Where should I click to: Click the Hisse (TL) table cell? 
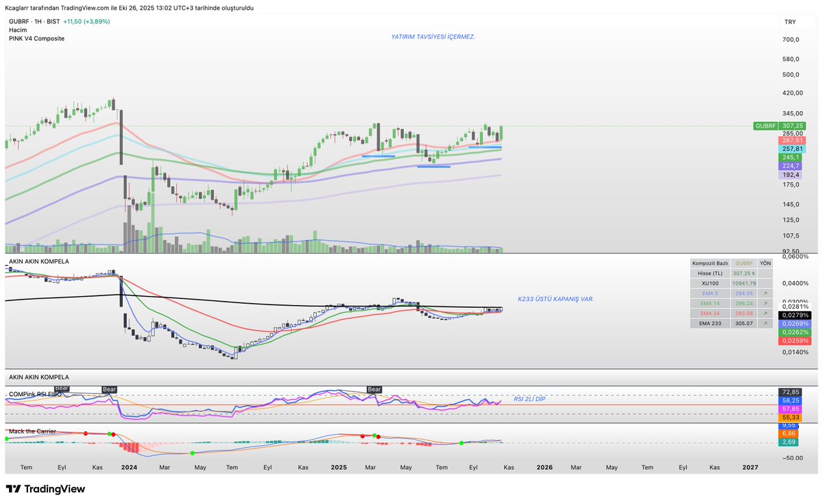[710, 273]
